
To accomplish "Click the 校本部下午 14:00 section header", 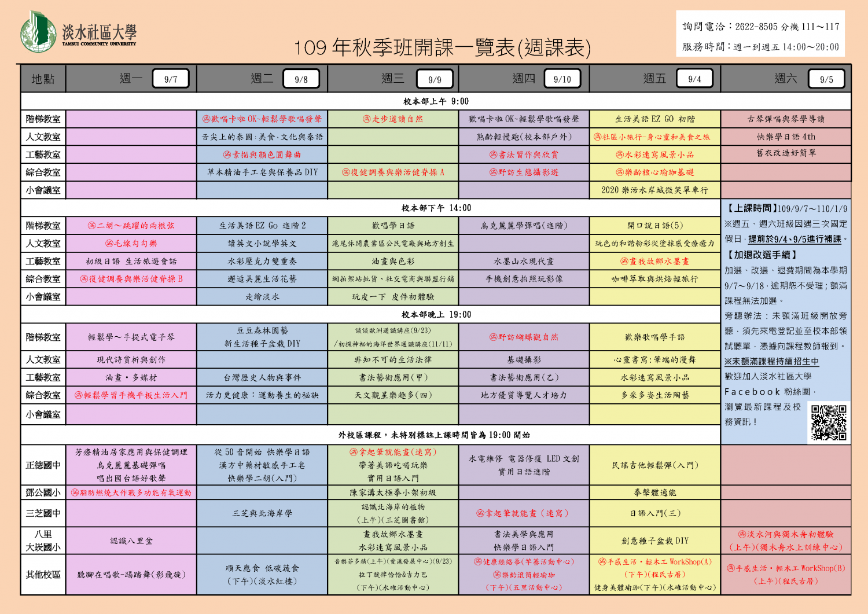I will pyautogui.click(x=436, y=208).
